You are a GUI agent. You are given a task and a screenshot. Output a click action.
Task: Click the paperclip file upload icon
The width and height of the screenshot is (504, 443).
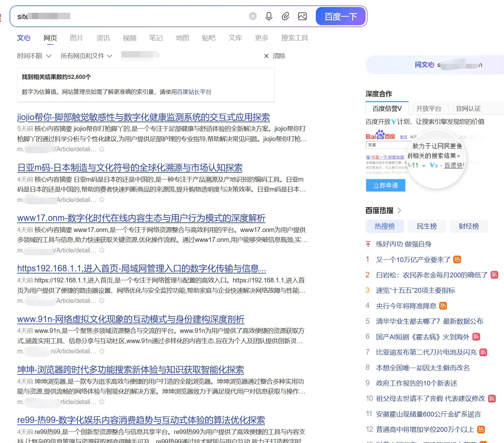(285, 16)
